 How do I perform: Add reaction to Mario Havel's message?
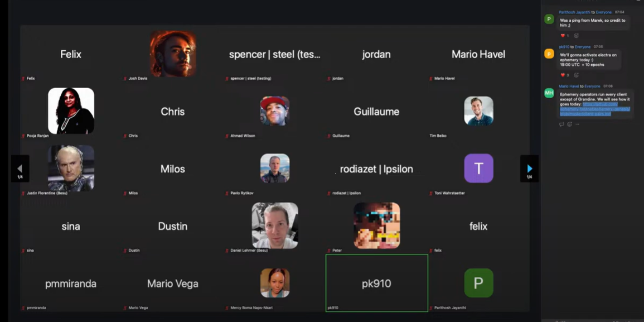569,124
